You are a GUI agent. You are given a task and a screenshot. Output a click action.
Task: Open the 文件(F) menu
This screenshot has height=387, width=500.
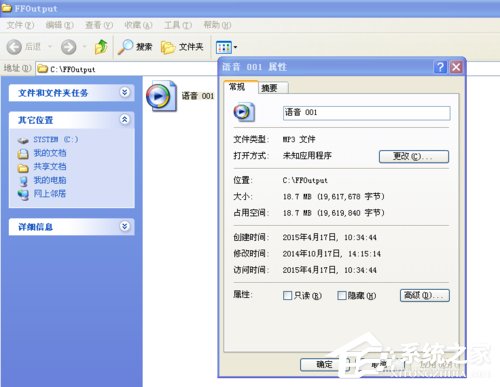20,25
